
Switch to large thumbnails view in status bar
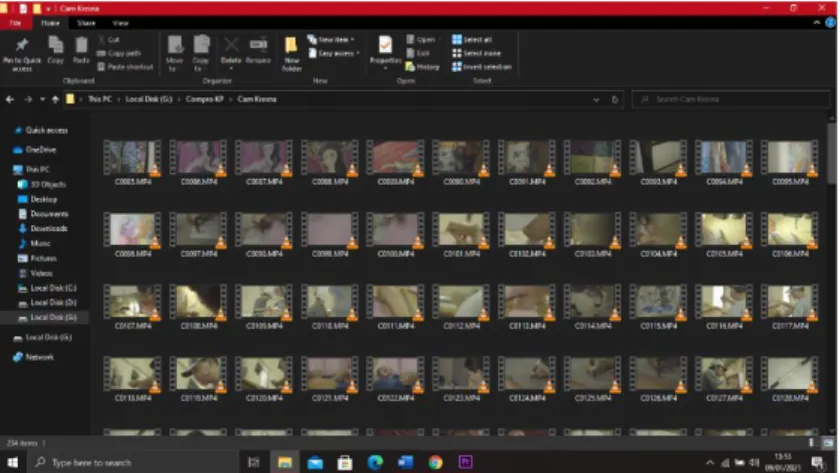[828, 442]
